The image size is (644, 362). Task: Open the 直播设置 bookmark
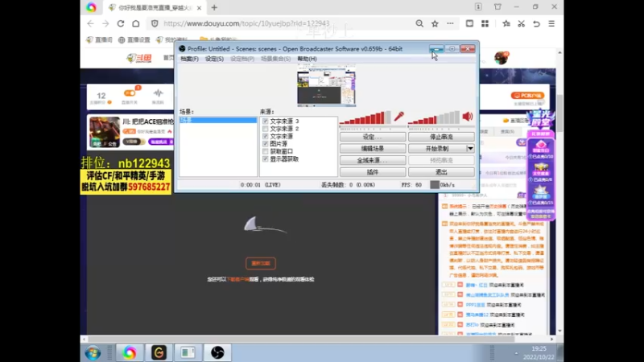pyautogui.click(x=134, y=39)
